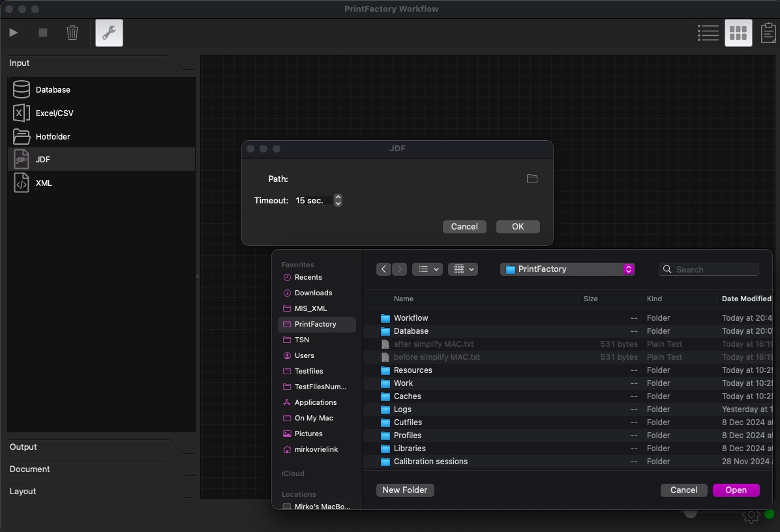
Task: Click the green status indicator
Action: (x=770, y=514)
